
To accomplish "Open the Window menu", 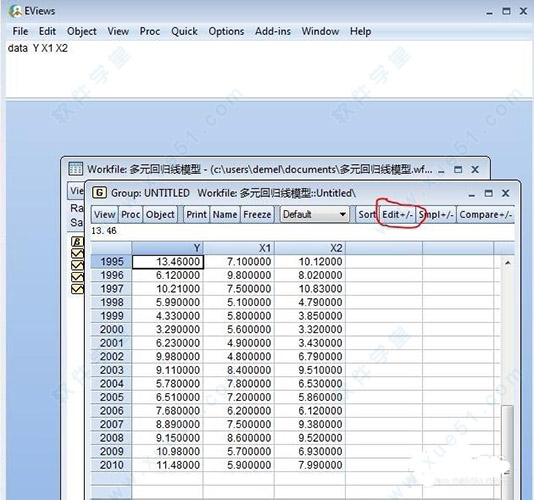I will coord(320,31).
